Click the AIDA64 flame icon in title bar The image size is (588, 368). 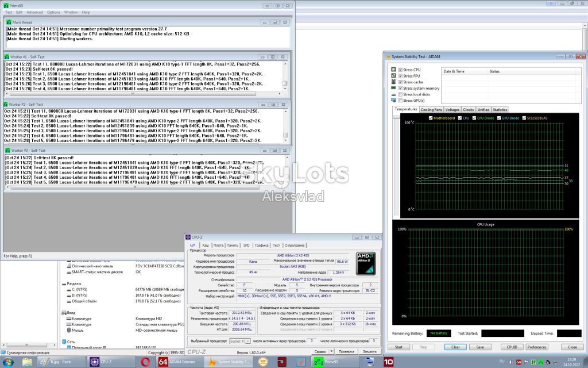(x=388, y=57)
